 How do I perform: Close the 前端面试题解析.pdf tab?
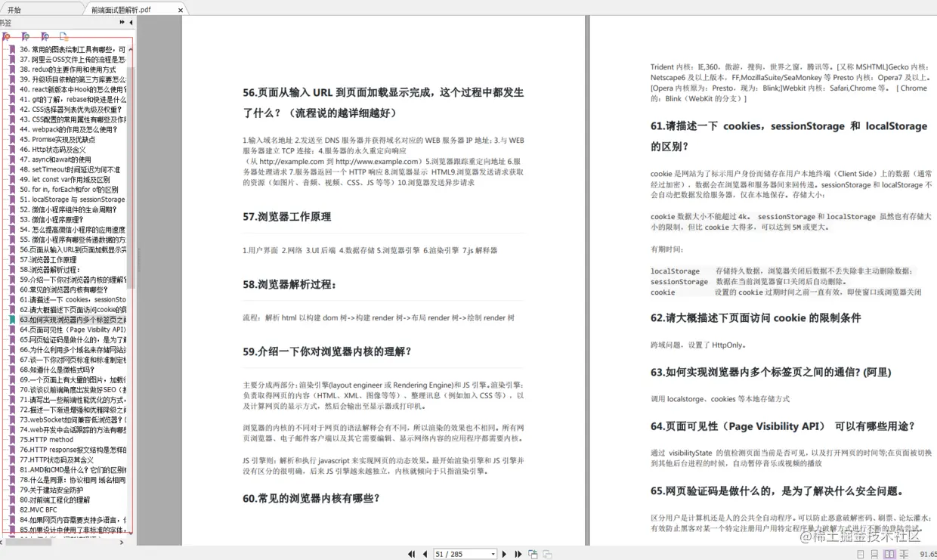(x=181, y=11)
